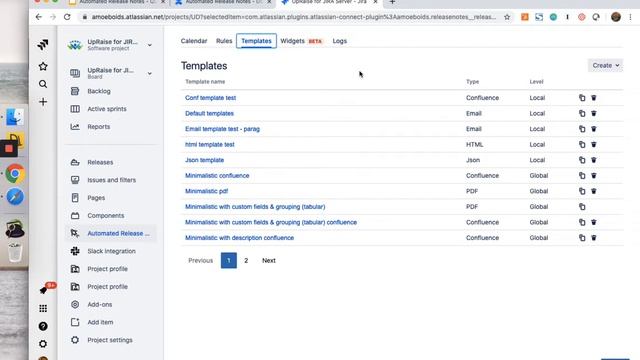Open Finder from the macOS dock

click(x=15, y=118)
